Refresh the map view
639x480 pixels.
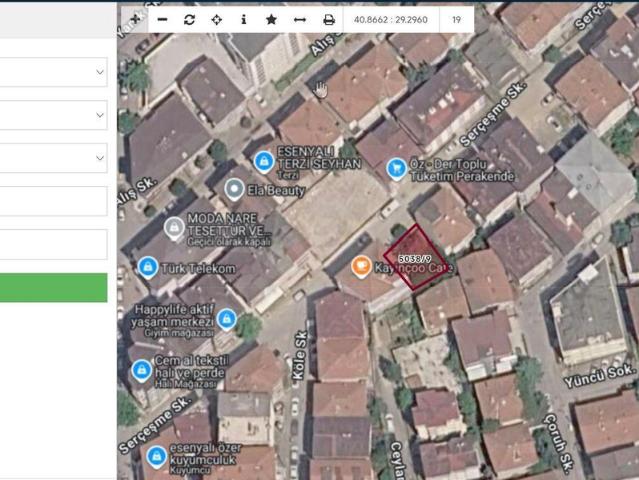point(189,20)
